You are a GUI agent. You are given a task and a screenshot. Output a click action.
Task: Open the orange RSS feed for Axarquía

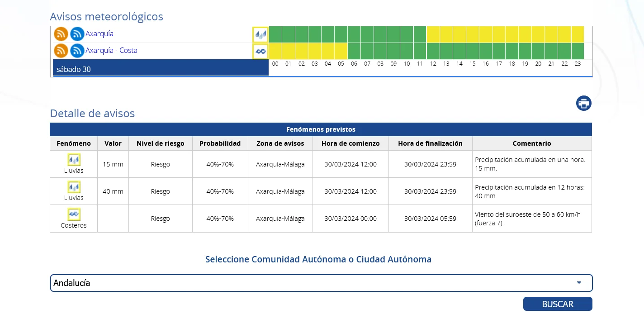(61, 34)
